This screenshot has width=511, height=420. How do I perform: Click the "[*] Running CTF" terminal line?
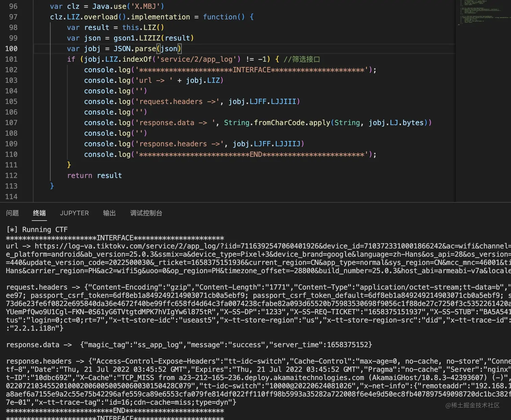[x=37, y=230]
